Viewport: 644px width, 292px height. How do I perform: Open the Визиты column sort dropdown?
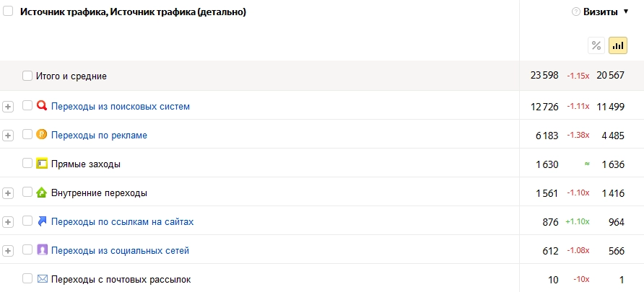pos(625,12)
